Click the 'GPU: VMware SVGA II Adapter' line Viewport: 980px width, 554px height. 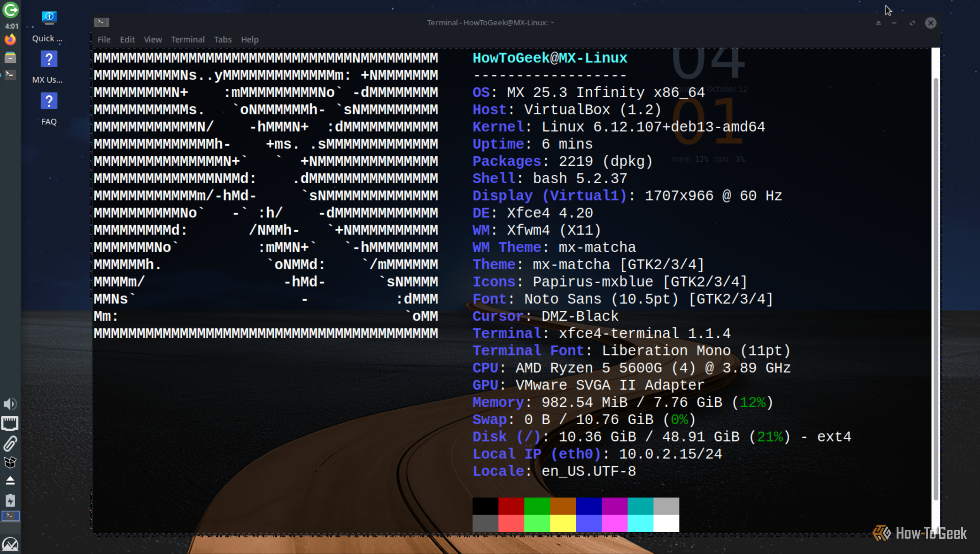(588, 385)
